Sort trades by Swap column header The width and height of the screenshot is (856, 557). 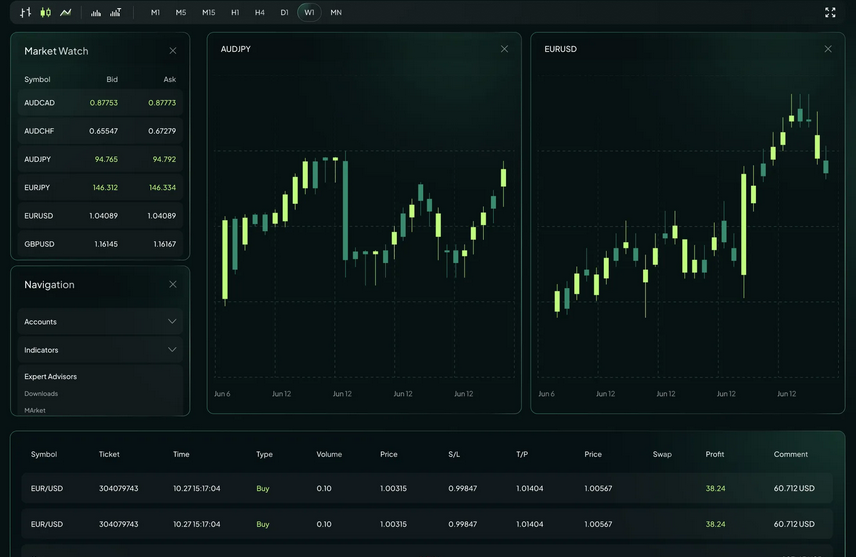[x=662, y=454]
